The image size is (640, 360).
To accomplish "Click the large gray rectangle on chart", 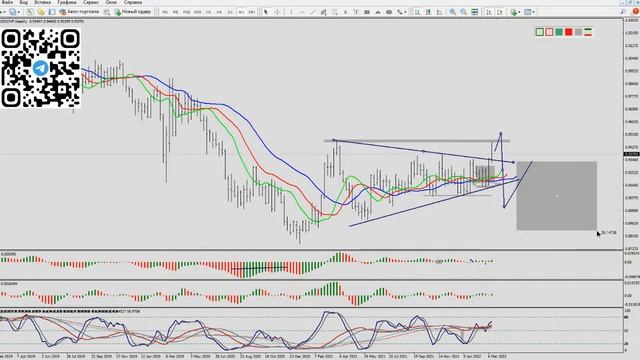I will (556, 196).
